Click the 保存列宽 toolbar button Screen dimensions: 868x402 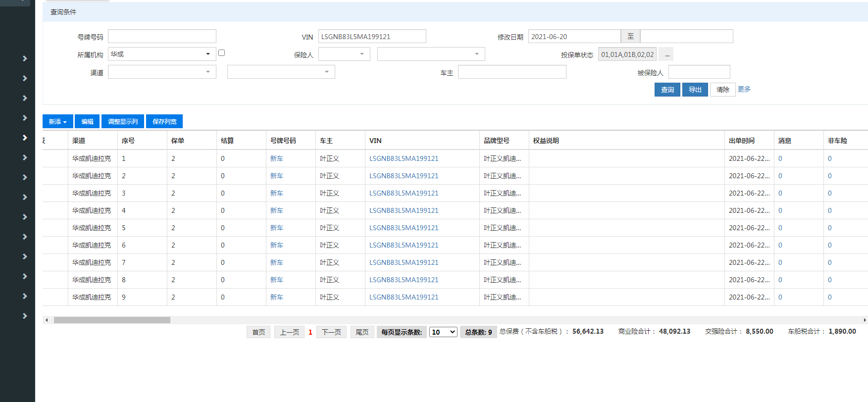[164, 122]
